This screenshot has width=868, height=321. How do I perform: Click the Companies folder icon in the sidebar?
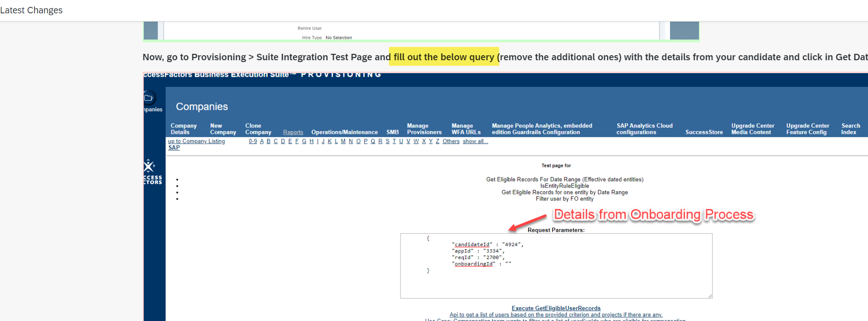(x=149, y=98)
